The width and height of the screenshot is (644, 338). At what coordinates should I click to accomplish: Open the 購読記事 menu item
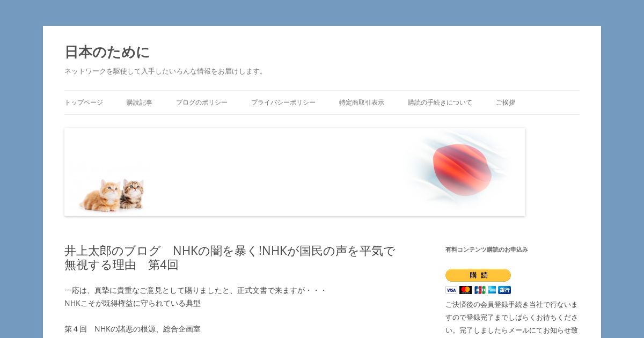(140, 102)
